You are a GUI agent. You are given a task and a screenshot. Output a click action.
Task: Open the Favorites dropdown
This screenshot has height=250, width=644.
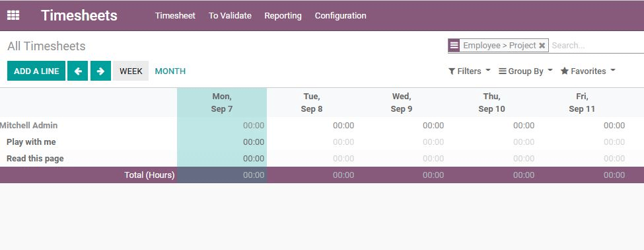pos(588,71)
